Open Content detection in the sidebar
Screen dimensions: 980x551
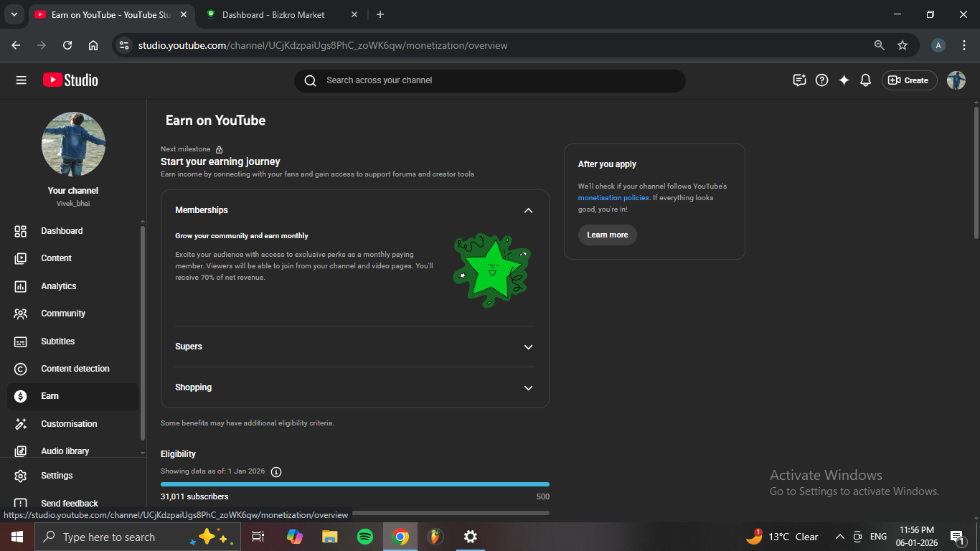click(75, 369)
